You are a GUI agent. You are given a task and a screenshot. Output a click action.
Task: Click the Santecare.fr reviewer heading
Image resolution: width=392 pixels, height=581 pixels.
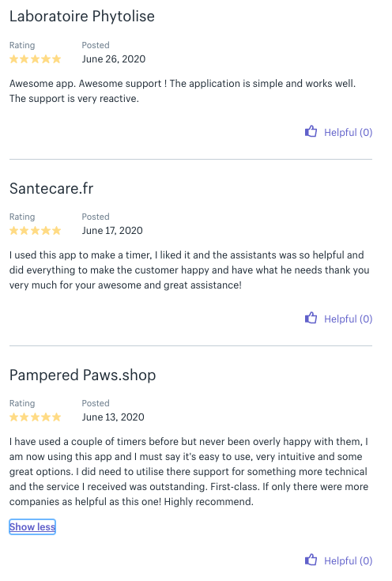pyautogui.click(x=51, y=188)
